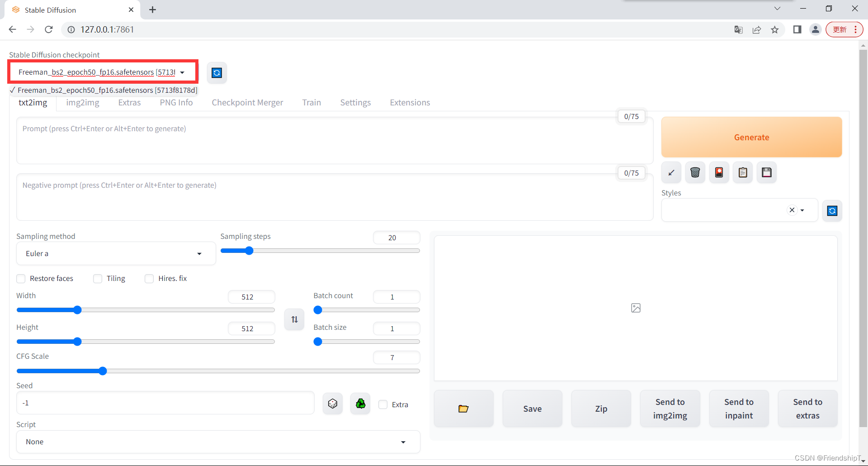This screenshot has width=868, height=466.
Task: Click the Sampling steps number field
Action: point(396,238)
